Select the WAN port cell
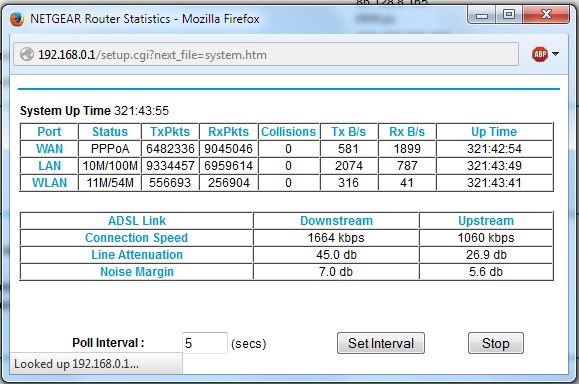This screenshot has width=579, height=384. pyautogui.click(x=49, y=149)
